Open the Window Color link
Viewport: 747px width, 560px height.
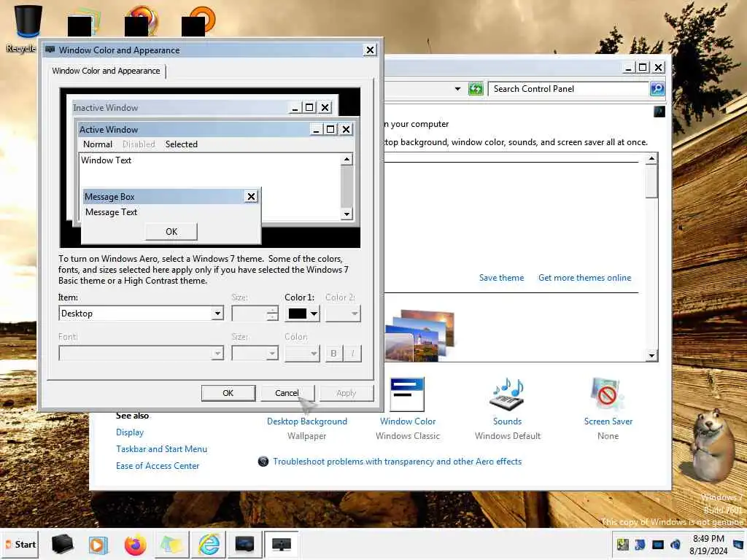(407, 421)
